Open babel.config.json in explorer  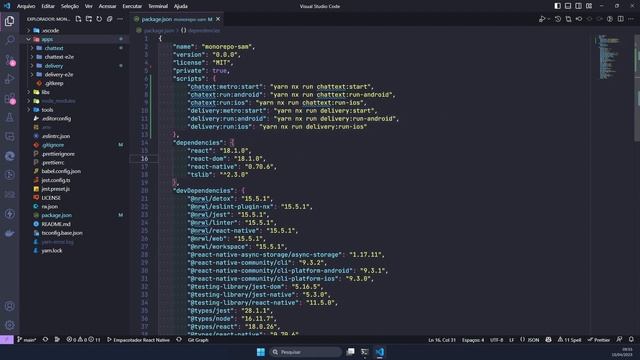click(x=61, y=171)
